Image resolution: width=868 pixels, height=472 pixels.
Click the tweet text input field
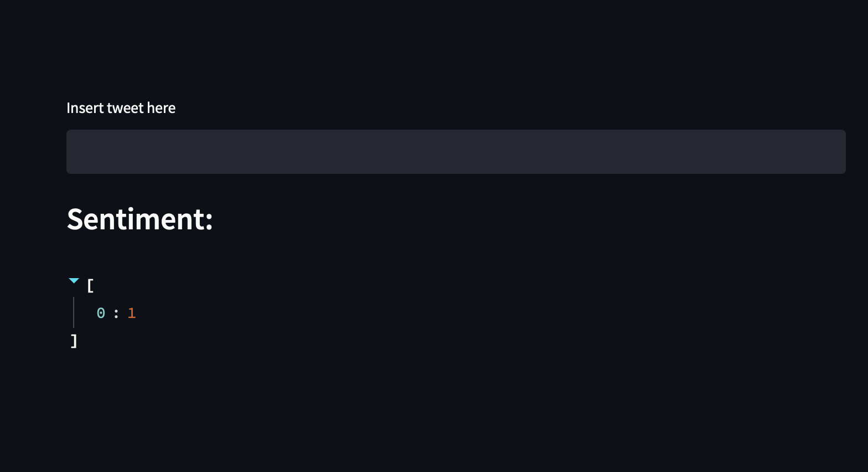[456, 152]
